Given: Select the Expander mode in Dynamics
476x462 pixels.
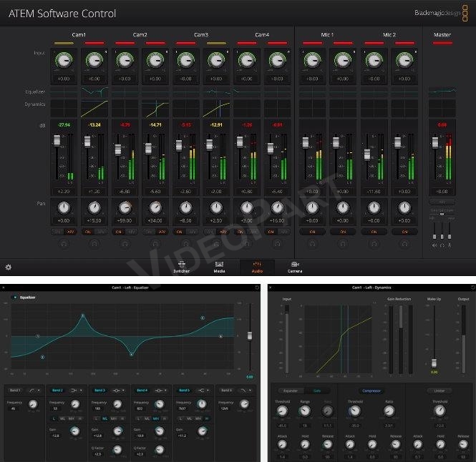Looking at the screenshot, I should pos(291,390).
